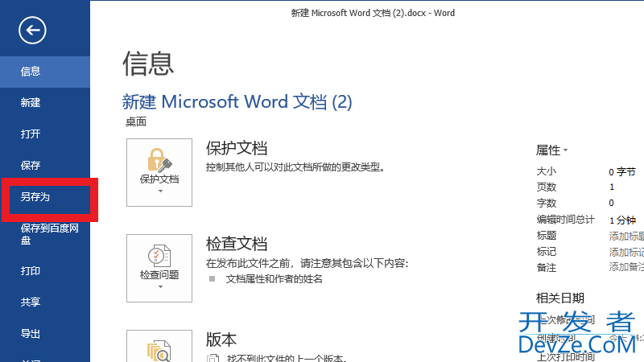The height and width of the screenshot is (362, 644).
Task: Go to 共享 in the sidebar
Action: [x=45, y=302]
